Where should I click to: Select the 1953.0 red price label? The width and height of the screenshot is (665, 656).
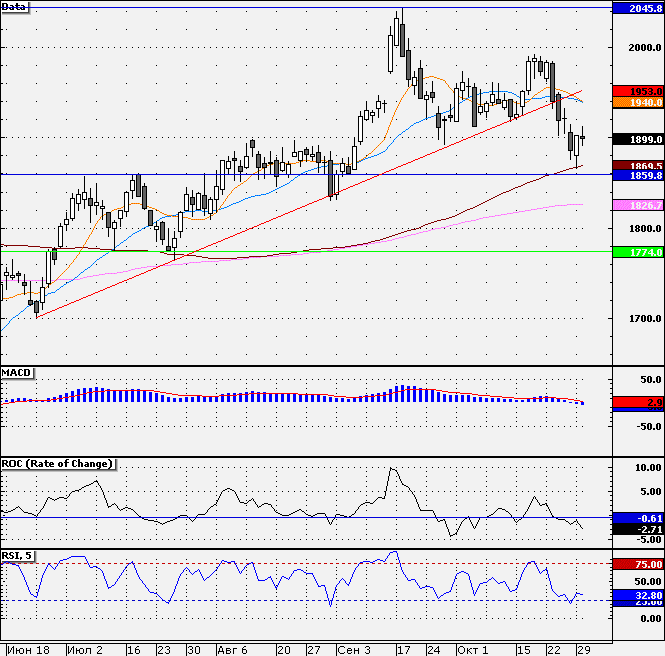tap(638, 91)
